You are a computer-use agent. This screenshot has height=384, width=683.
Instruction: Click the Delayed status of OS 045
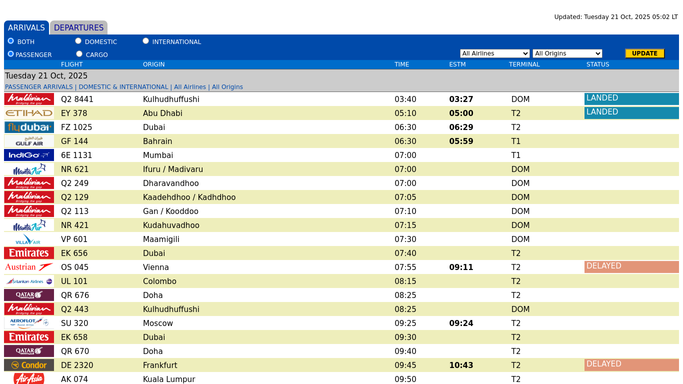631,266
